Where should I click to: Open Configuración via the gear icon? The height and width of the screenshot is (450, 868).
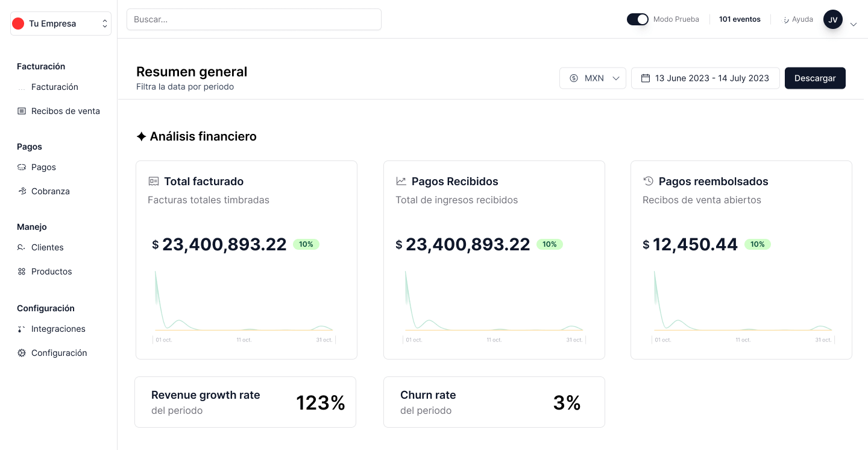[22, 353]
